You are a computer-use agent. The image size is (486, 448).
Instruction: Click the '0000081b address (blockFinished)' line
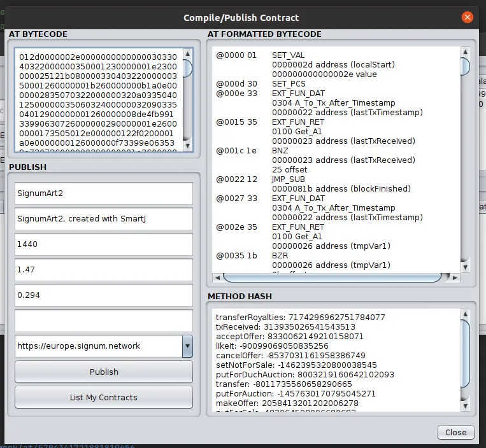pos(341,189)
